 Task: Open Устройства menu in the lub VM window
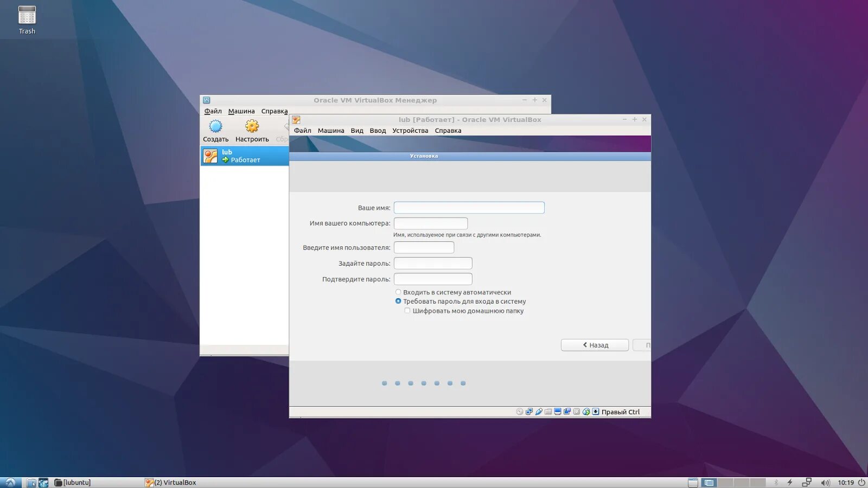(x=410, y=131)
